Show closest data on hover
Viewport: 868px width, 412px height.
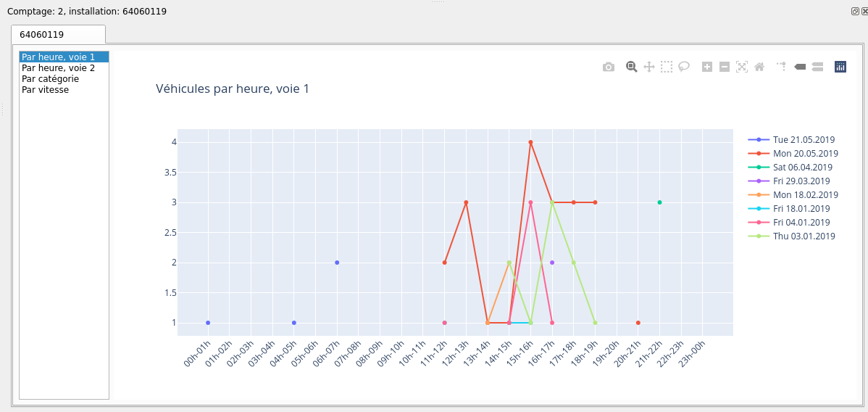[x=800, y=67]
